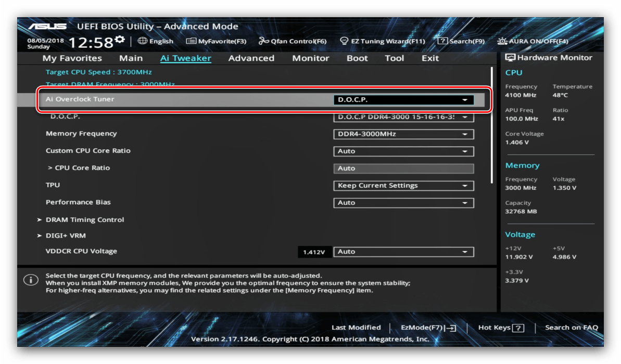Click the settings gear beside the clock
Screen dimensions: 621x364
point(120,39)
